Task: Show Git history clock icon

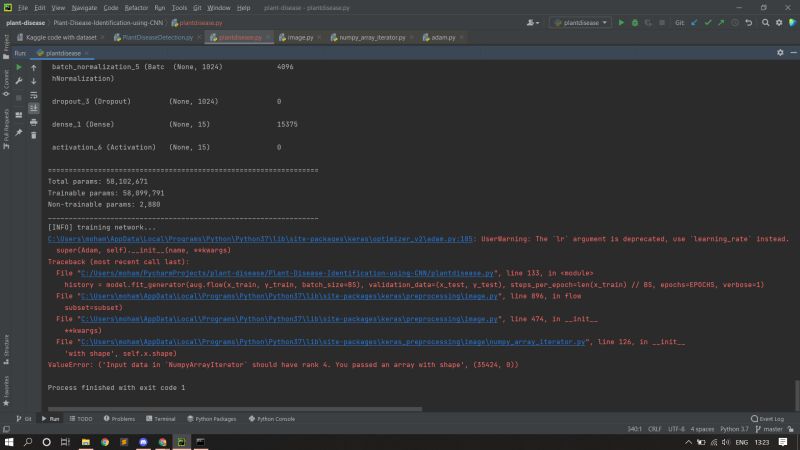Action: tap(735, 23)
